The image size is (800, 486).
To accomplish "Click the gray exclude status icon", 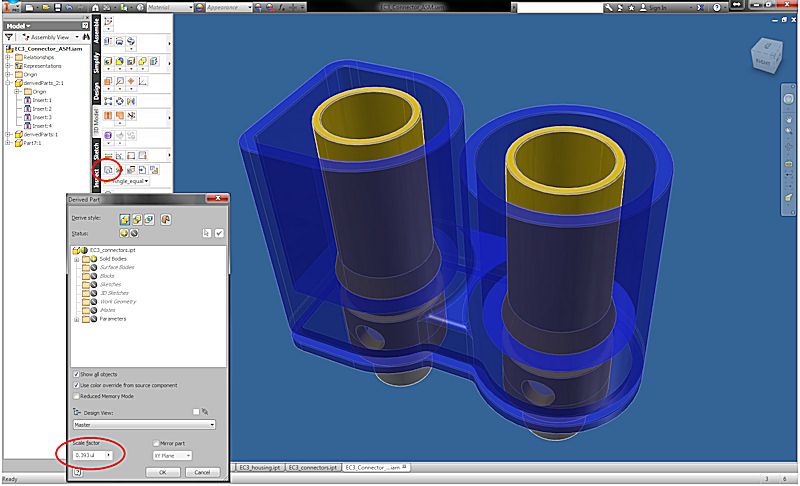I will [134, 233].
